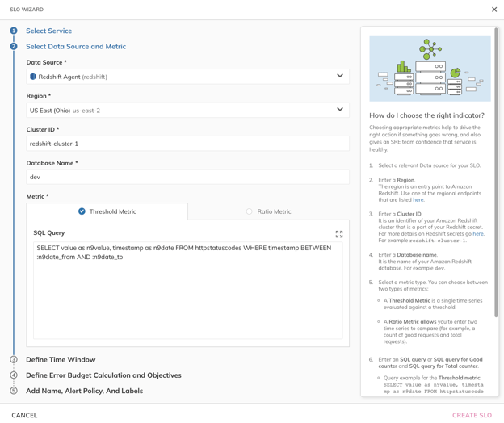Click inside the SQL Query text area
Image resolution: width=504 pixels, height=423 pixels.
click(188, 291)
